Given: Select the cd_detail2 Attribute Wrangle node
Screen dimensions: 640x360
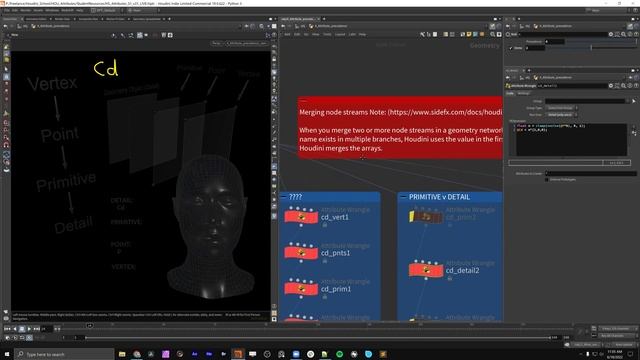Looking at the screenshot, I should pyautogui.click(x=426, y=270).
